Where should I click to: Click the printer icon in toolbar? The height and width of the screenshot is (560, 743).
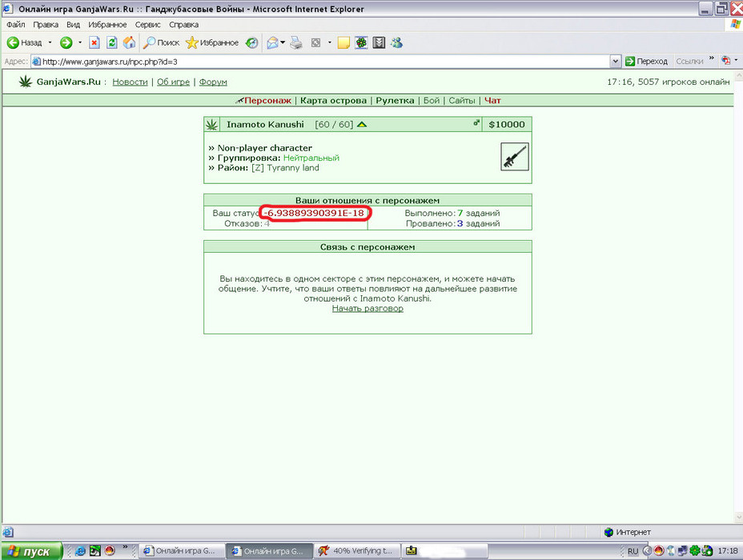296,43
